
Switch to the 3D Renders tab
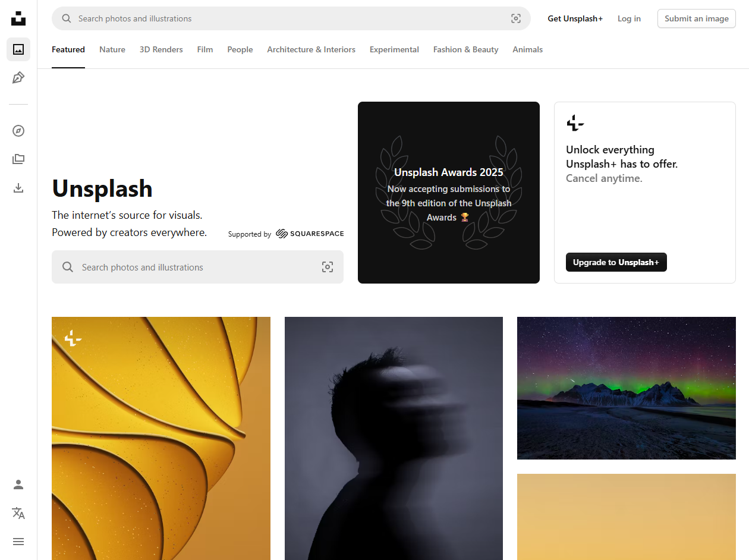161,50
